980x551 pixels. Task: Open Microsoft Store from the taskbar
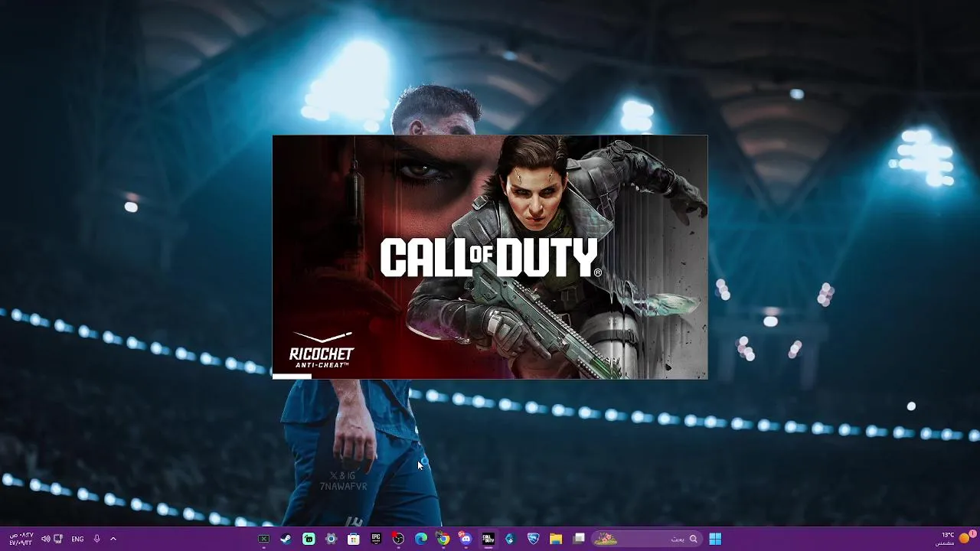tap(353, 539)
